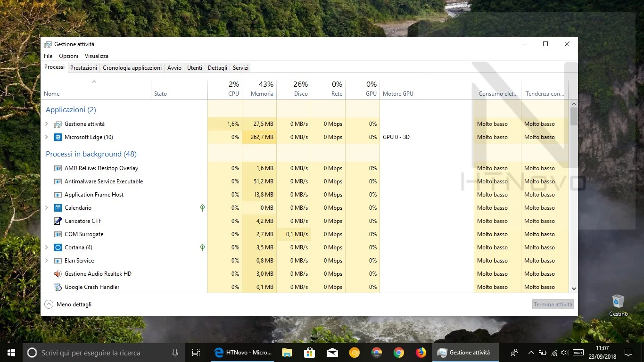Open Task View from the taskbar
The width and height of the screenshot is (644, 362).
(196, 353)
